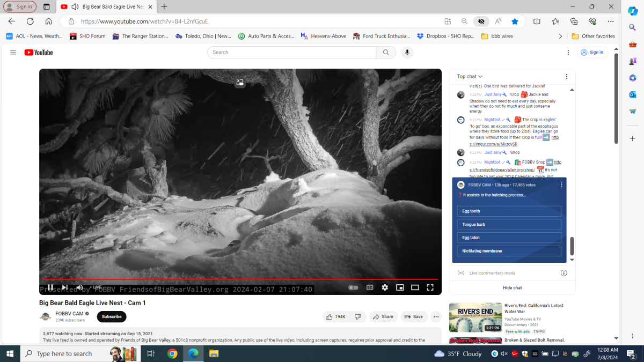Select the "Egg tooth" poll answer
Screen dimensions: 644x362
click(x=509, y=211)
